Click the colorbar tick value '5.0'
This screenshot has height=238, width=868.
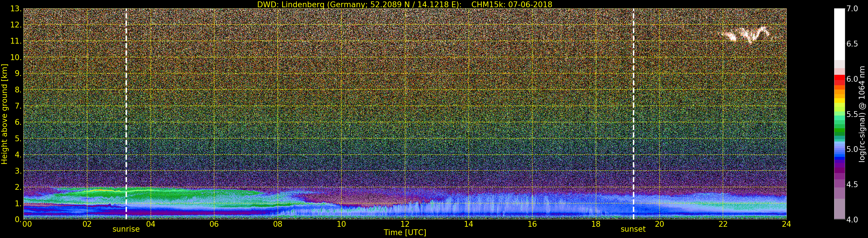[x=852, y=149]
